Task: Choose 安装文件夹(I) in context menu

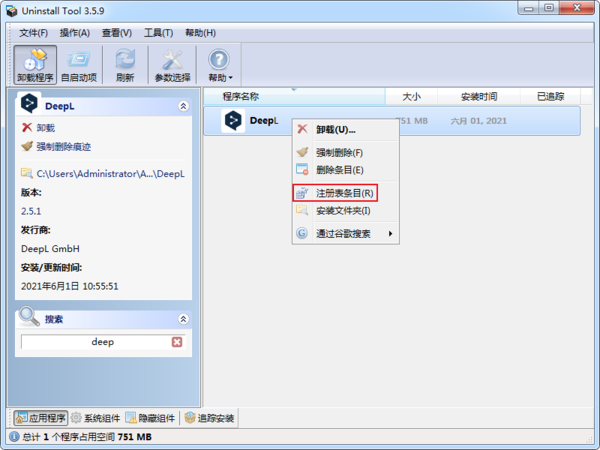Action: pyautogui.click(x=343, y=211)
